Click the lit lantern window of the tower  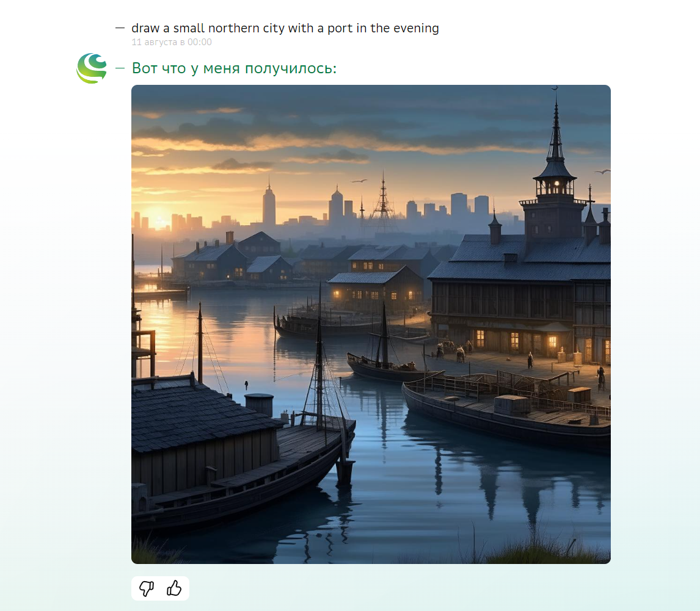556,183
